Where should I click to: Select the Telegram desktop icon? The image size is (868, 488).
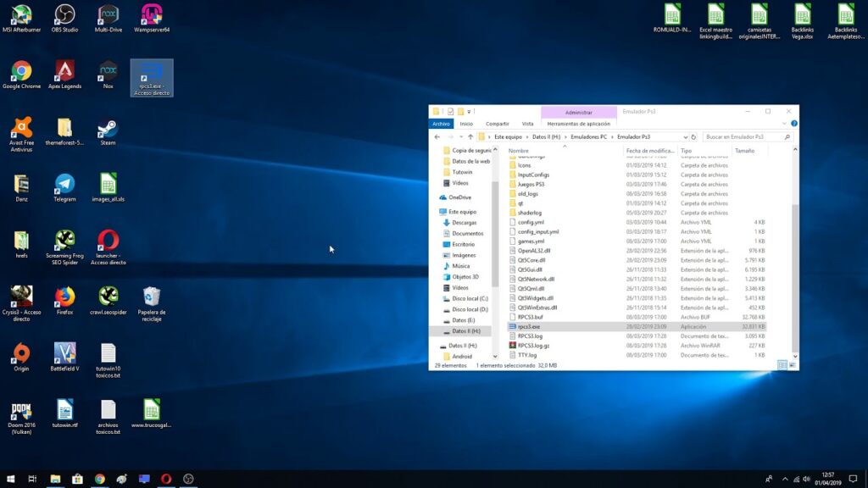pos(64,184)
